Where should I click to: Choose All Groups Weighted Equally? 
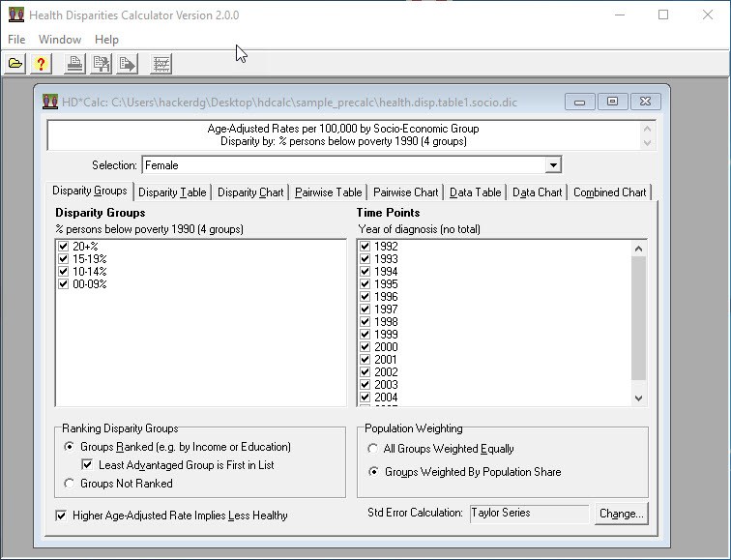(x=373, y=449)
